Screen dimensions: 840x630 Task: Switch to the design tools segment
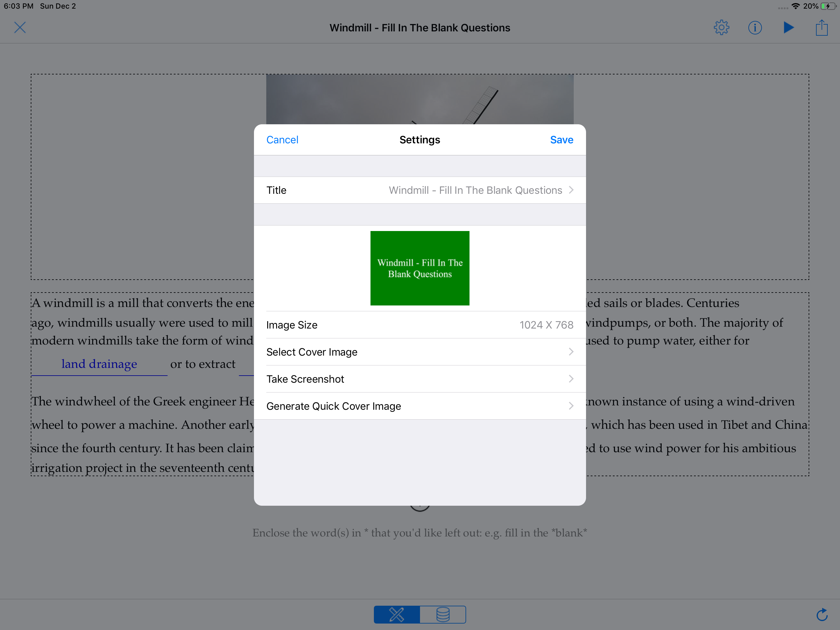click(397, 614)
